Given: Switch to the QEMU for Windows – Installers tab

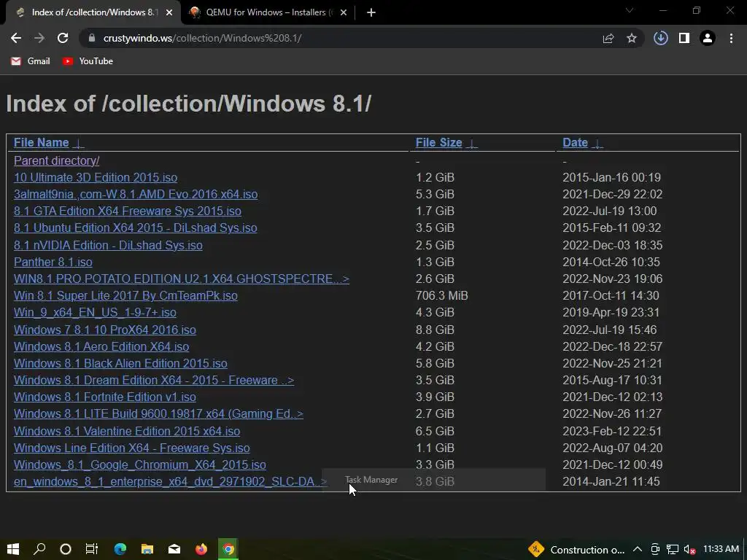Looking at the screenshot, I should 269,12.
